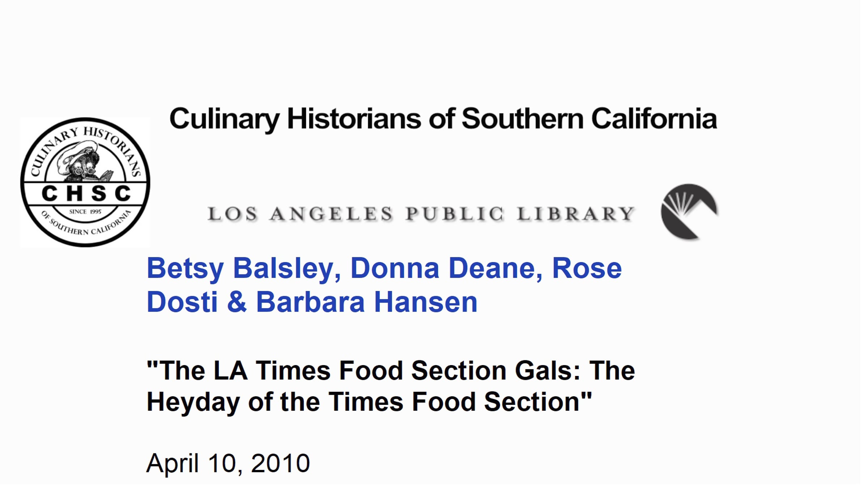Click the circular CHSC seal logo
Screen dimensions: 868x488
(x=85, y=182)
